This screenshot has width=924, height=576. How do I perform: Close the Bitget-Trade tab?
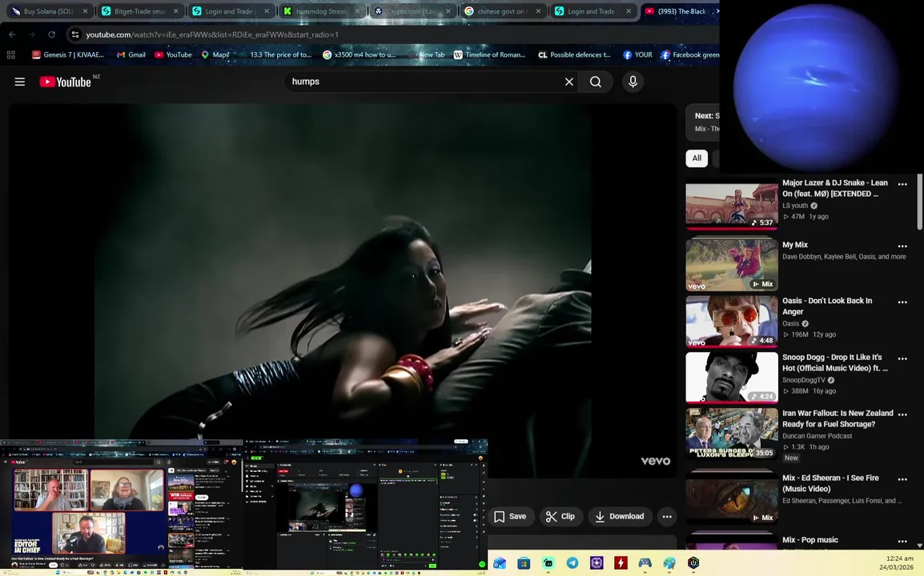[x=175, y=11]
